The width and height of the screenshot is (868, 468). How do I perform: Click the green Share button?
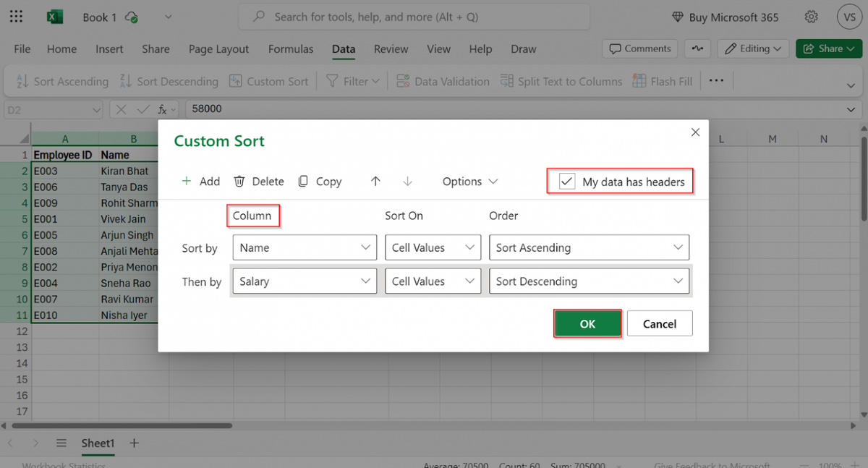tap(829, 48)
